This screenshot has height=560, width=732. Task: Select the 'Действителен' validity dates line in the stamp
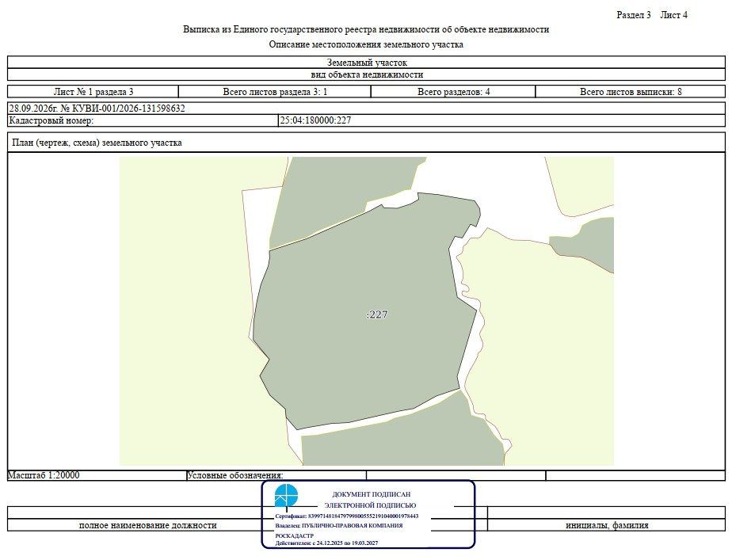pos(326,543)
